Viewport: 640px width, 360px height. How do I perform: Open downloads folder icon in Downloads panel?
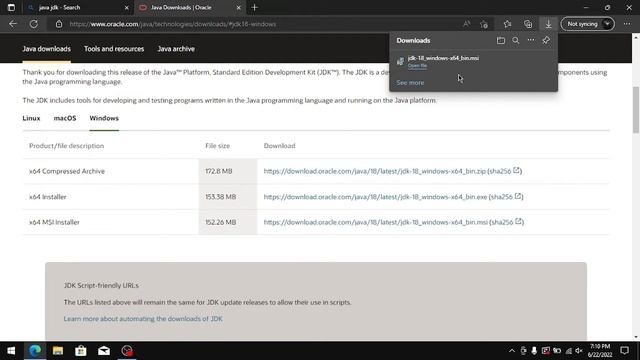tap(501, 40)
